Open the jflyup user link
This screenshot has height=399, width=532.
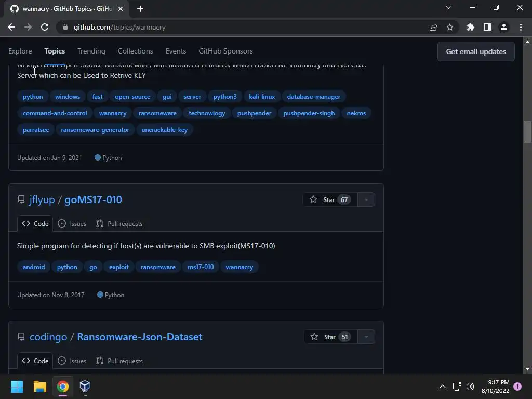[x=42, y=199]
